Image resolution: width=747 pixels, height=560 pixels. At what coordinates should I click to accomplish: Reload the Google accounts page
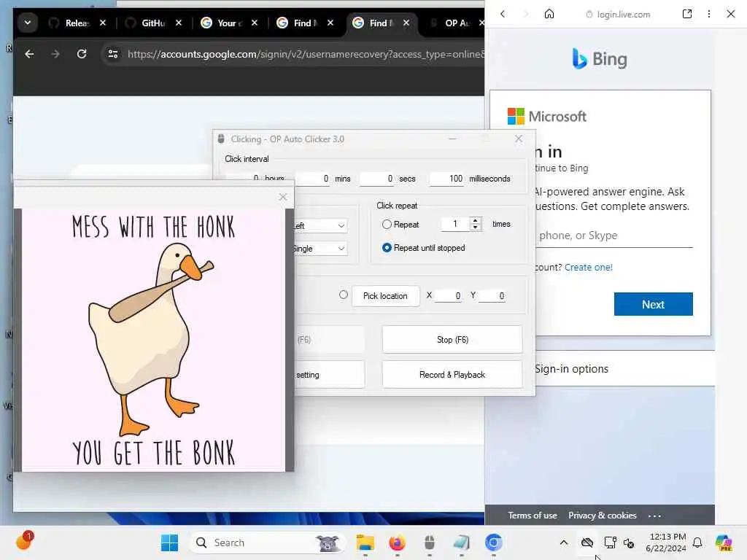[82, 54]
